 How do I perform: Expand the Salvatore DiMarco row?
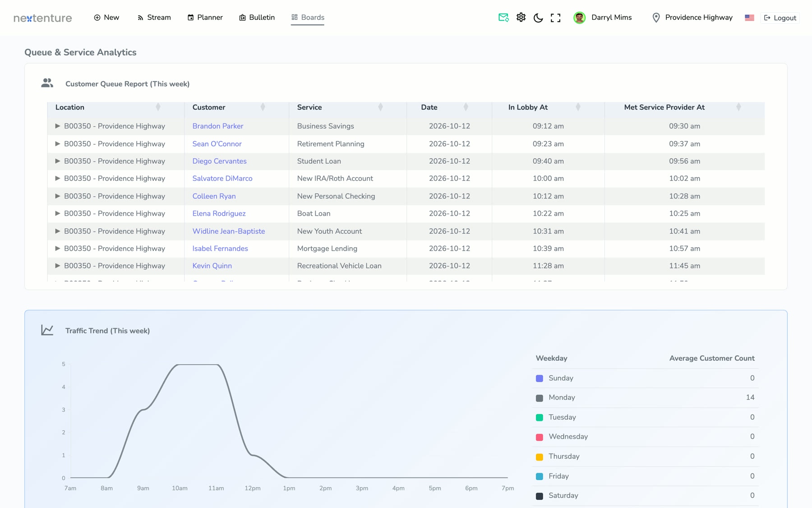57,179
